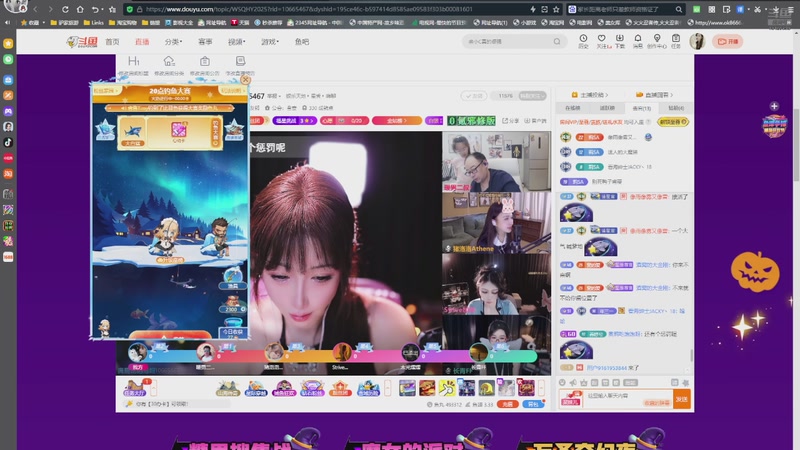The height and width of the screenshot is (450, 800).
Task: Click the orange 发送 send button
Action: click(682, 399)
